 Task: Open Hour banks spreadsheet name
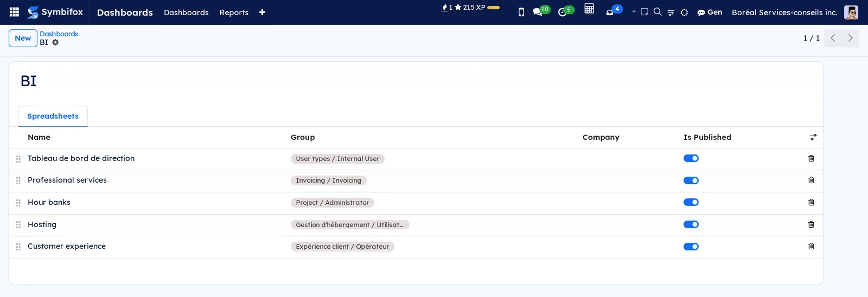pos(49,202)
